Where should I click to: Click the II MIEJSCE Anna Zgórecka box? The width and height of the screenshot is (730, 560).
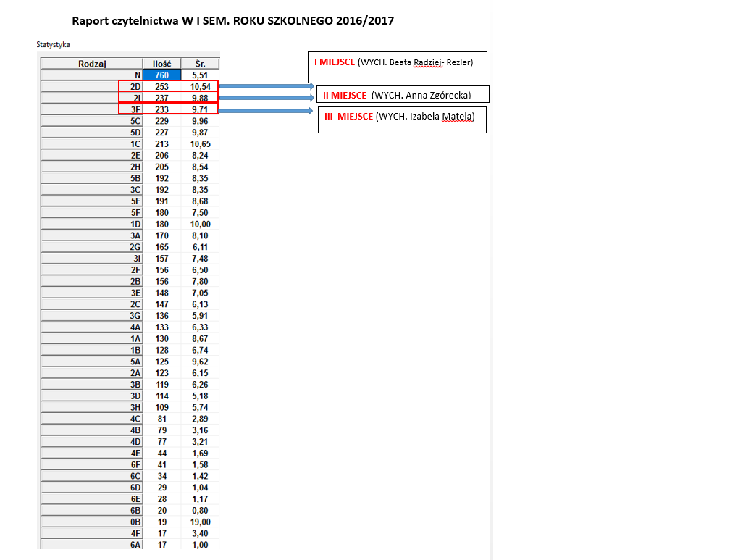point(403,94)
